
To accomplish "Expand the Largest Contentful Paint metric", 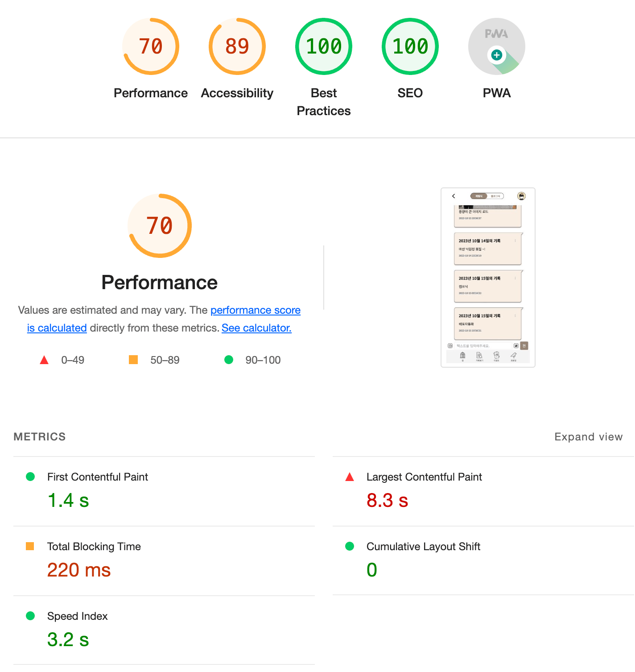I will tap(483, 491).
